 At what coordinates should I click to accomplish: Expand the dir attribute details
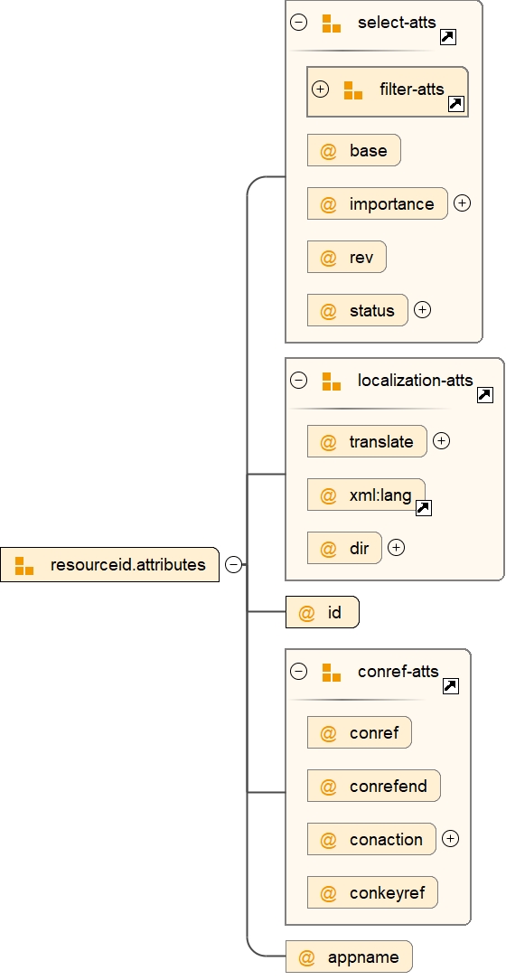point(397,548)
